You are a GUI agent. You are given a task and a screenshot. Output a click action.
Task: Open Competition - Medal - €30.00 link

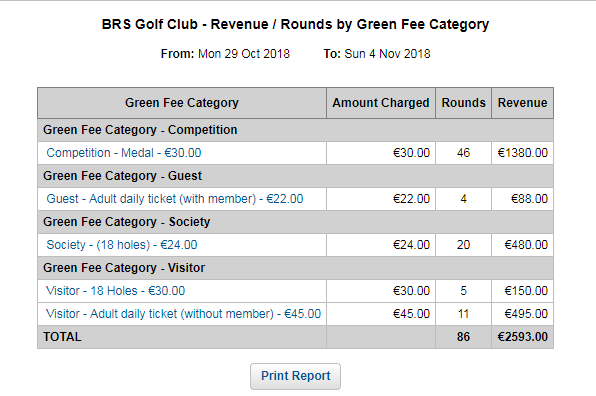point(124,153)
